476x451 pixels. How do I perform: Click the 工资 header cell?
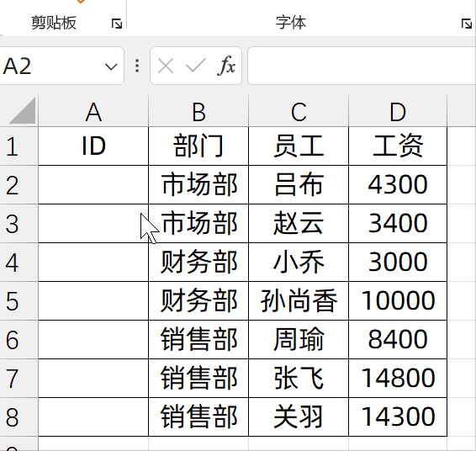[x=398, y=146]
